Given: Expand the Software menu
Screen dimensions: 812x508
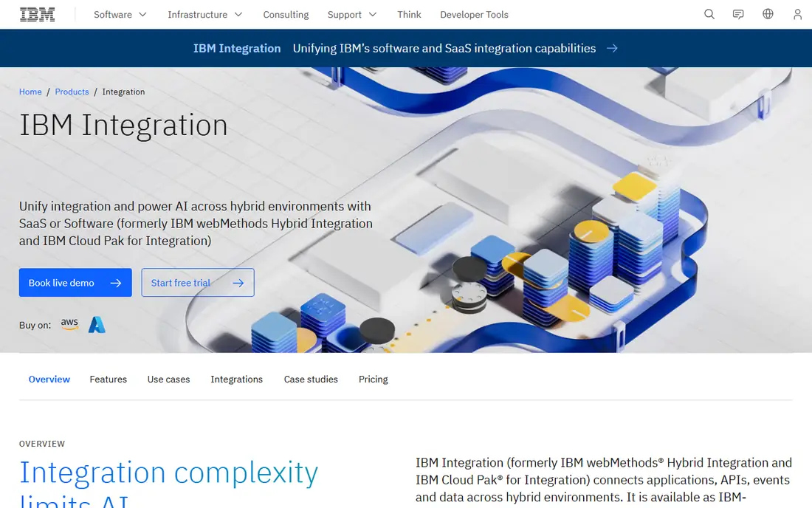Looking at the screenshot, I should tap(120, 15).
